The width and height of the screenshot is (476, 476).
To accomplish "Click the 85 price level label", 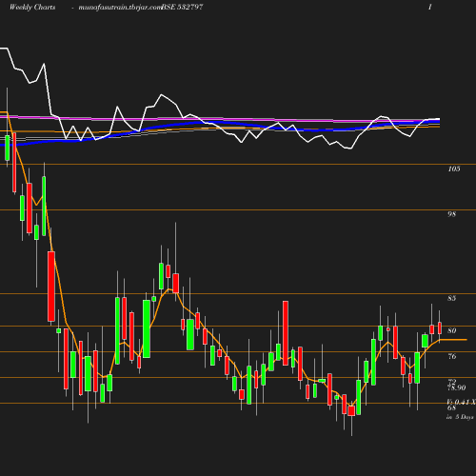I will point(451,298).
